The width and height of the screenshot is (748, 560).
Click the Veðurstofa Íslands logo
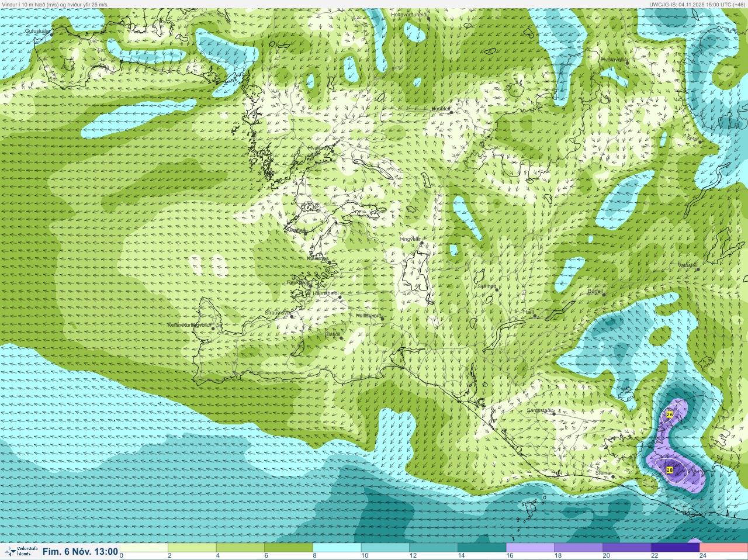(x=20, y=551)
